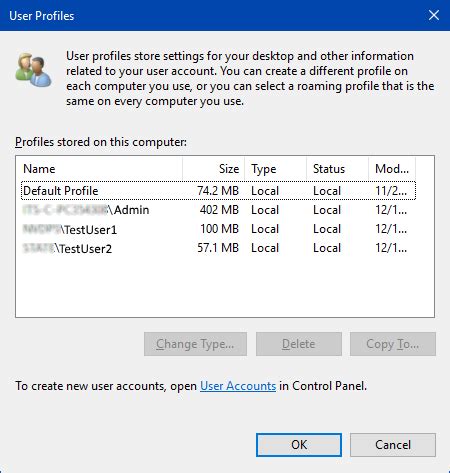Click the 74.2 MB size cell

[218, 191]
